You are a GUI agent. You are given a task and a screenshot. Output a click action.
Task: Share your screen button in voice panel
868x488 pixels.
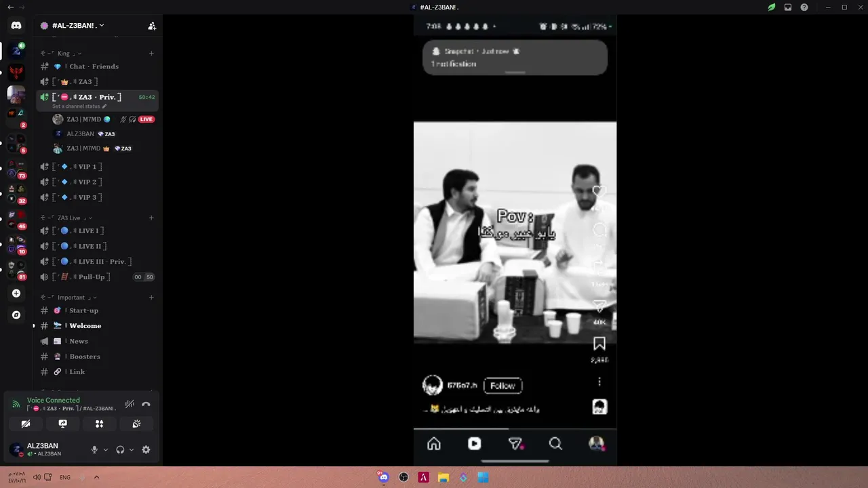[62, 424]
